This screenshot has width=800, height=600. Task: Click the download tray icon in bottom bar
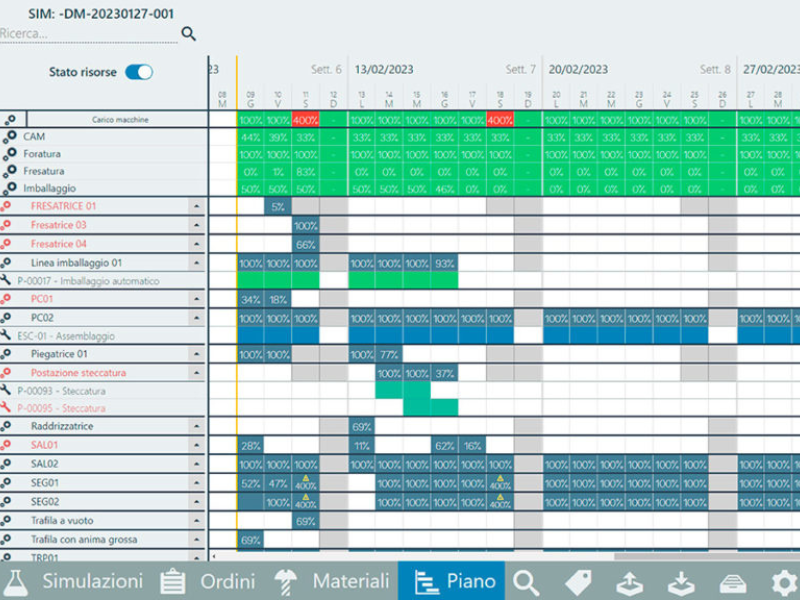(680, 581)
